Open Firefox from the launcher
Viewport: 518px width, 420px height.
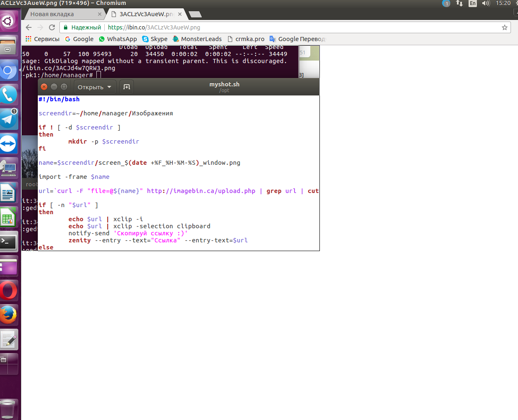[x=8, y=315]
